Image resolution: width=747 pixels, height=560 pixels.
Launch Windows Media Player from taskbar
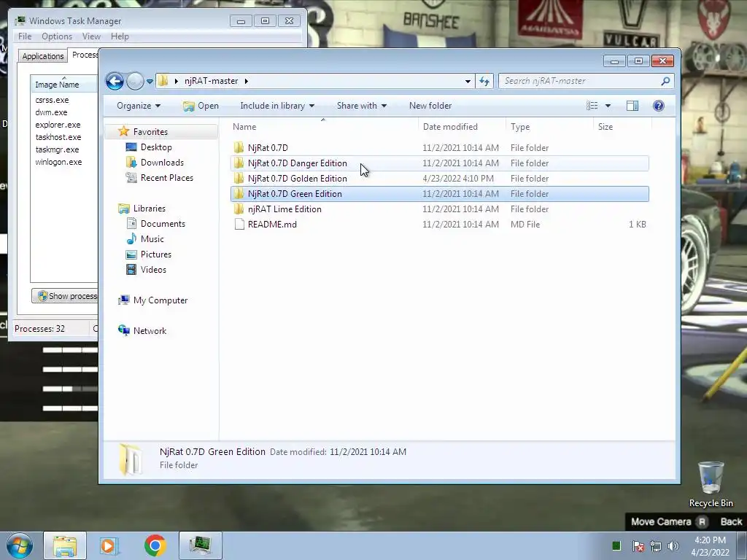[x=109, y=545]
